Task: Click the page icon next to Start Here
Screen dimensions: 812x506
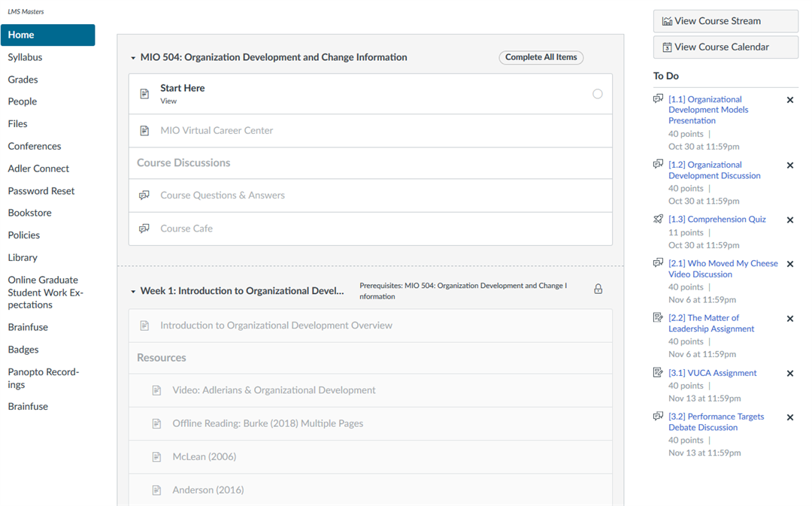Action: (x=145, y=93)
